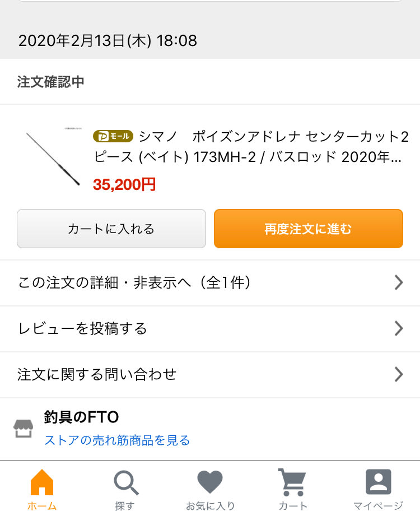Click the fishing rod product thumbnail
The width and height of the screenshot is (420, 516).
click(x=54, y=156)
